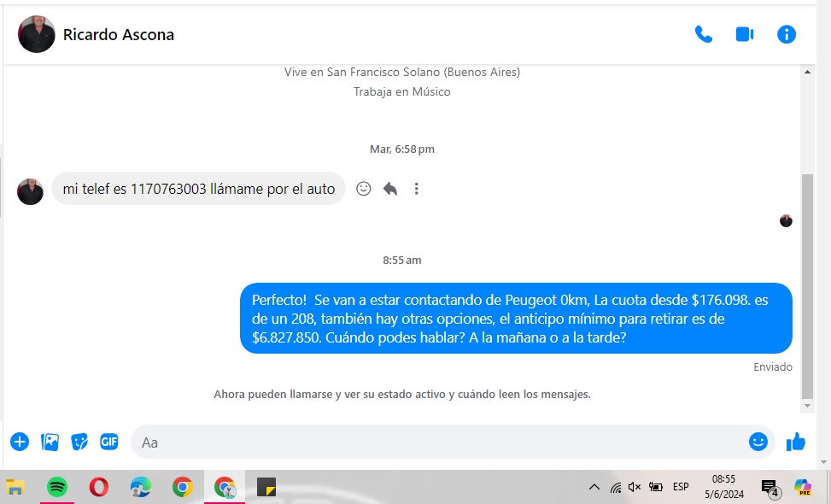Image resolution: width=831 pixels, height=504 pixels.
Task: Click the sender avatar beside the telef message
Action: (30, 192)
